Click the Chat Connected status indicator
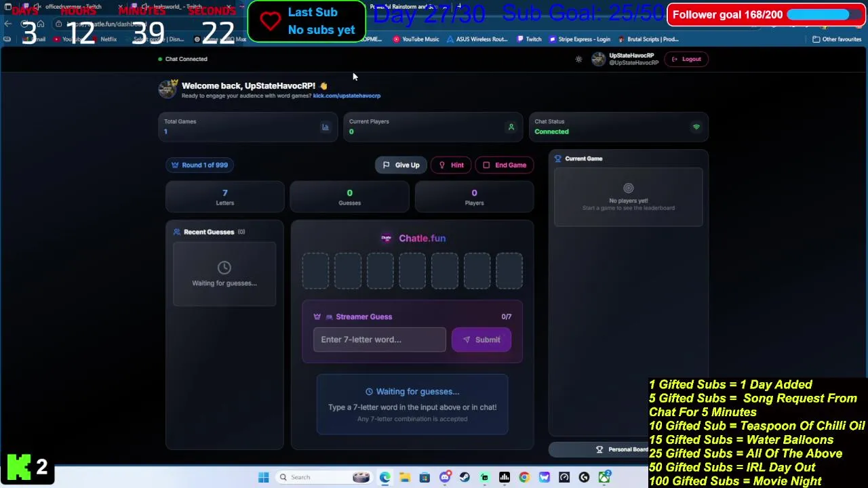 point(183,59)
